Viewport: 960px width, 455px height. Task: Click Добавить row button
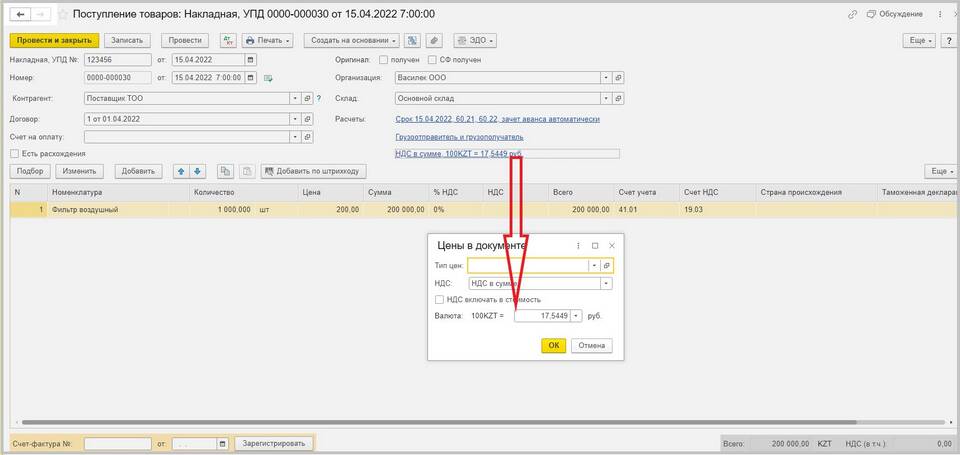pyautogui.click(x=138, y=171)
